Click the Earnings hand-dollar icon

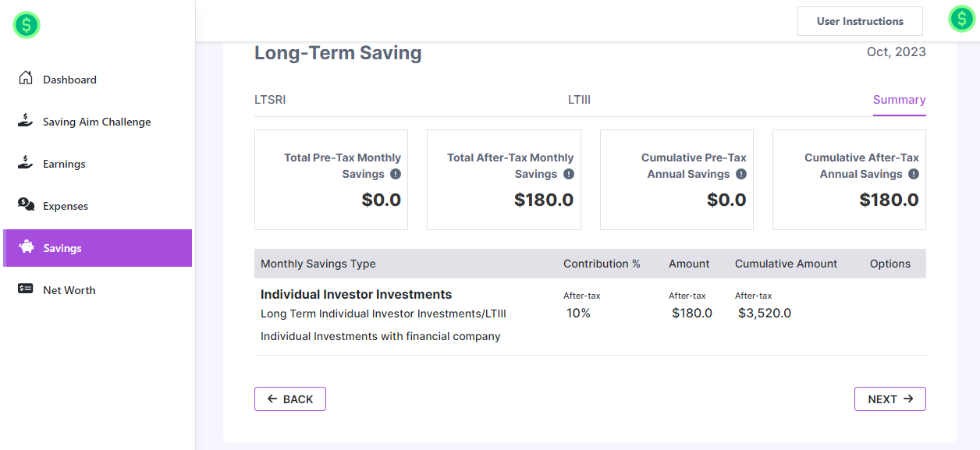point(26,163)
